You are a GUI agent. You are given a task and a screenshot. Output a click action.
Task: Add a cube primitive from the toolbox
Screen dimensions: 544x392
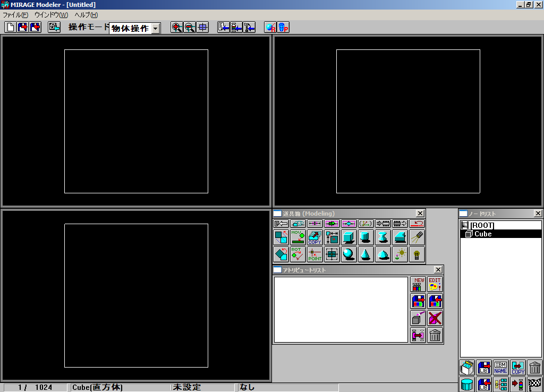coord(348,237)
